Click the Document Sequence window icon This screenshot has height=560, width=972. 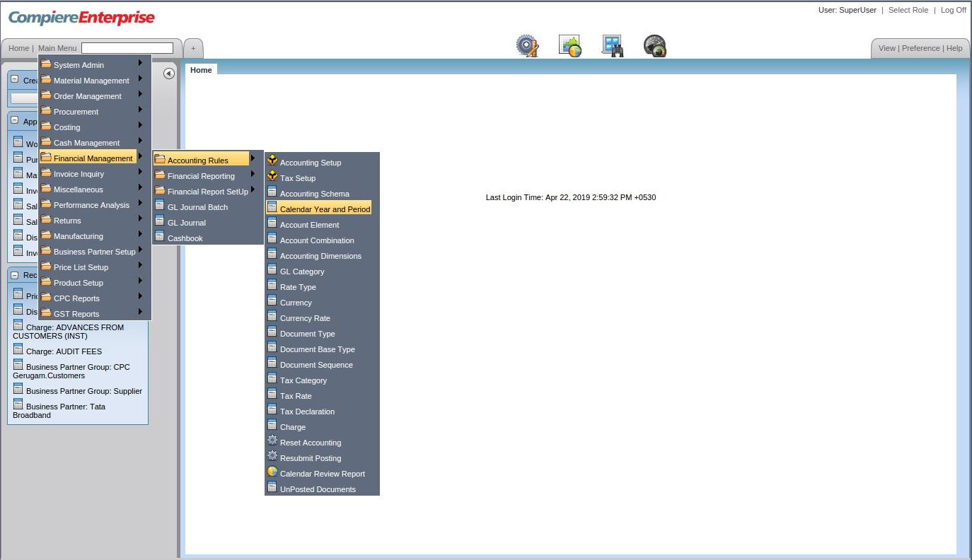click(272, 363)
